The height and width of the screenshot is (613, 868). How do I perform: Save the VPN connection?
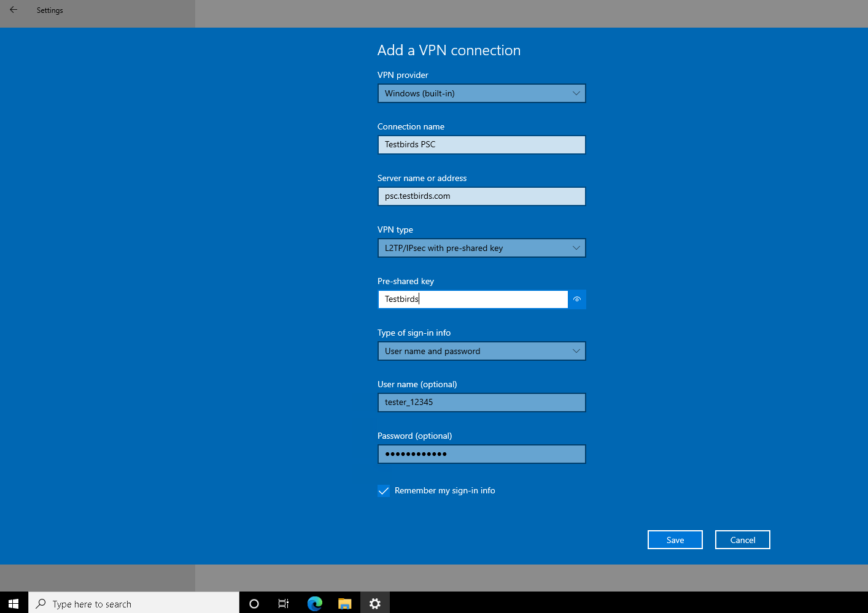pyautogui.click(x=675, y=540)
